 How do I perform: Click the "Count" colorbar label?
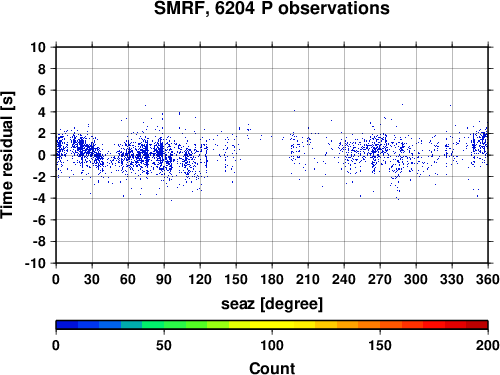(272, 368)
